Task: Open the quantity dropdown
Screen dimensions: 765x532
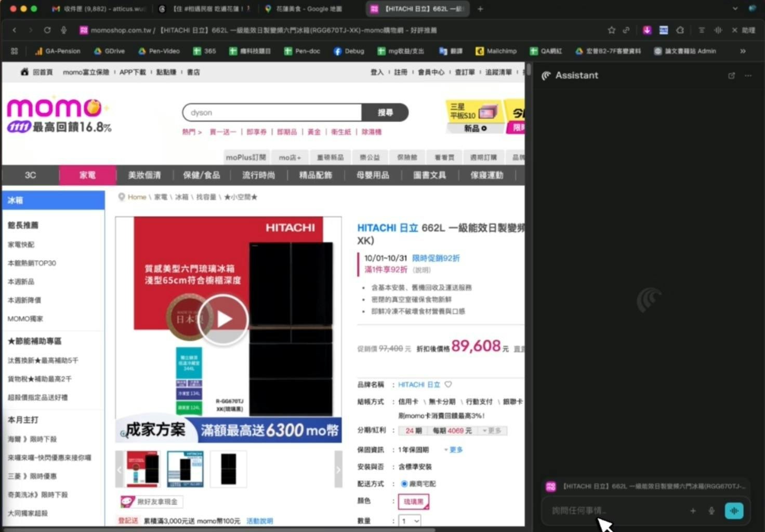Action: point(410,521)
